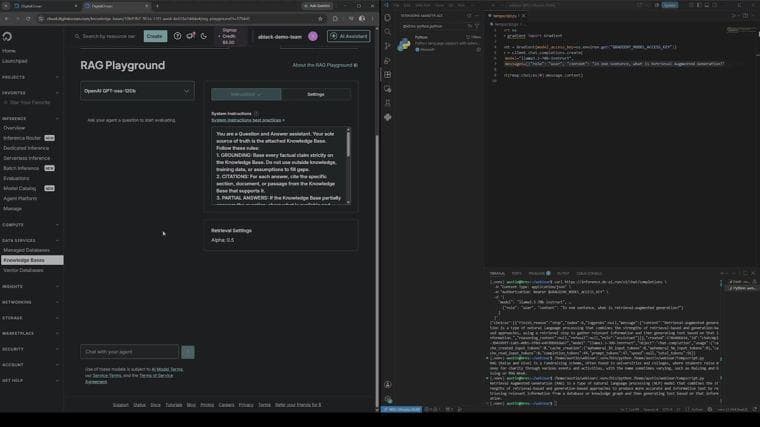Click the purple user avatar

point(313,36)
